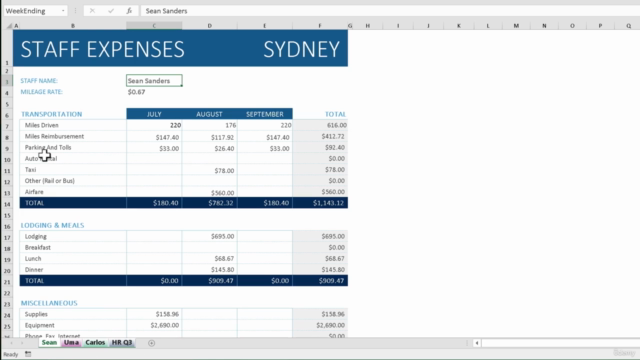Click the LODGING & MEALS heading
Image resolution: width=640 pixels, height=360 pixels.
[x=52, y=225]
